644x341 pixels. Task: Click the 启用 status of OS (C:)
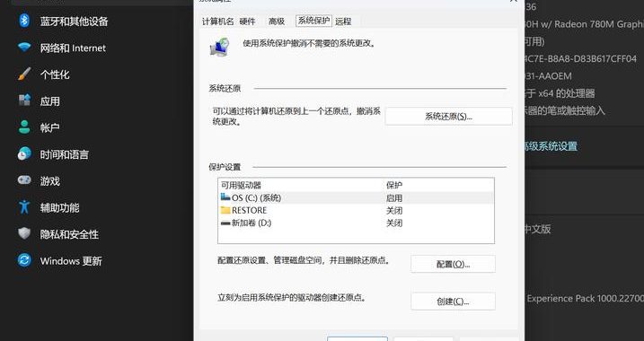point(394,197)
